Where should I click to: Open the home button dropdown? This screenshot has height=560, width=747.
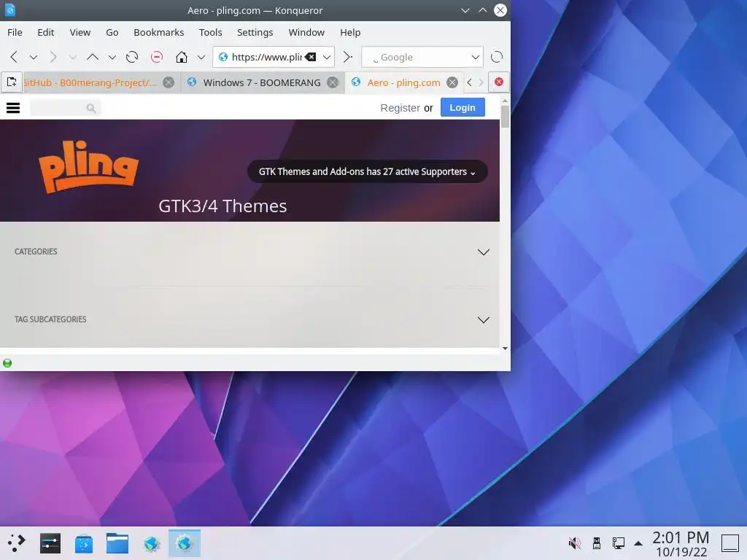point(201,57)
